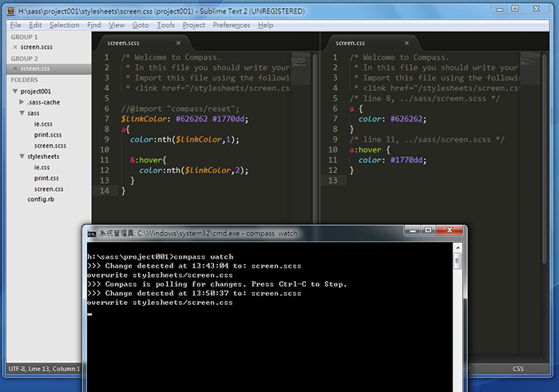Expand the .sass-cache folder
Image resolution: width=559 pixels, height=392 pixels.
[22, 102]
